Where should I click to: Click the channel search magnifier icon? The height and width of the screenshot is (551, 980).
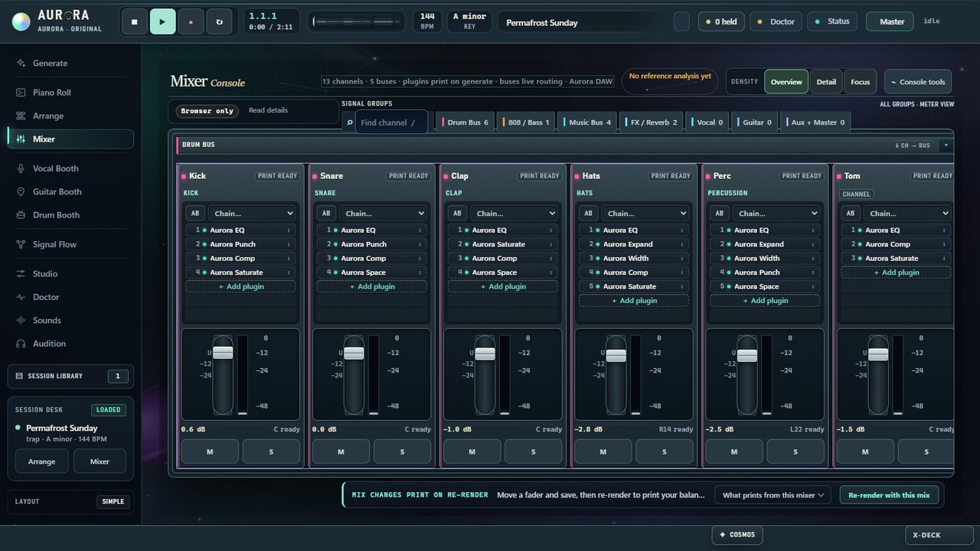(349, 122)
